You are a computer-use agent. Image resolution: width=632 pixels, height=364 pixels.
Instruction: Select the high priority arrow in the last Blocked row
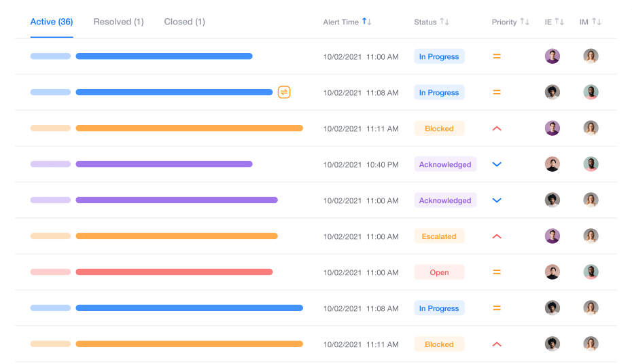click(x=497, y=344)
